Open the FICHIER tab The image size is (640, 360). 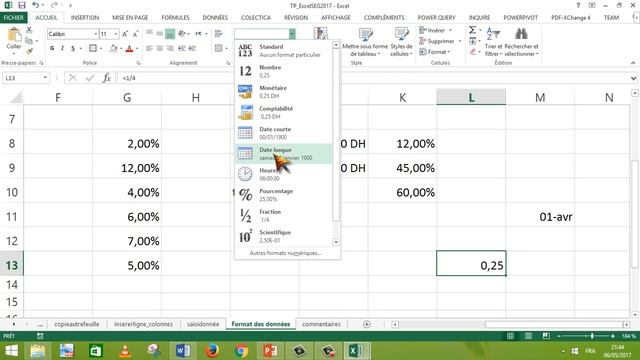coord(13,18)
